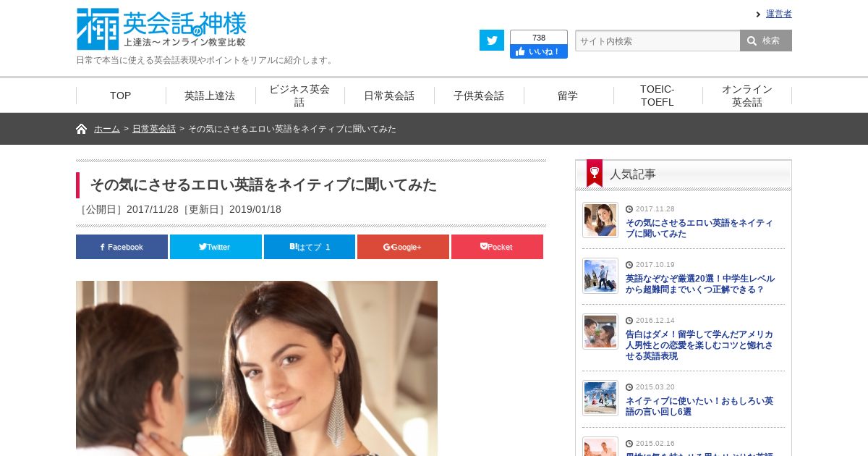Share the article via Facebook button
Screen dimensions: 868x456
tap(122, 247)
